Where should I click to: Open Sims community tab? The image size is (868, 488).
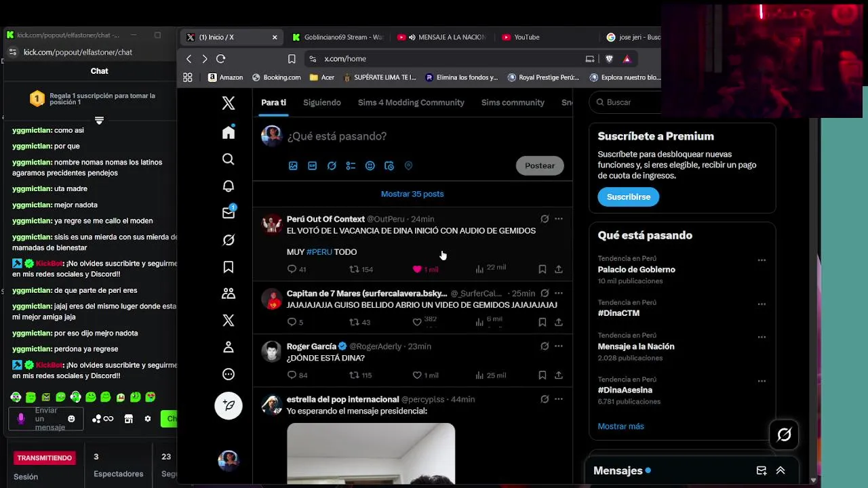[x=513, y=102]
